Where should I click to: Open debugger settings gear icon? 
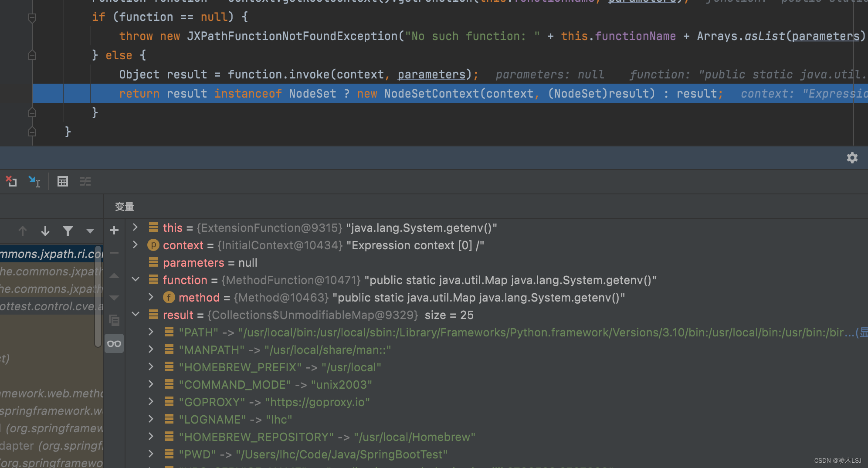852,158
